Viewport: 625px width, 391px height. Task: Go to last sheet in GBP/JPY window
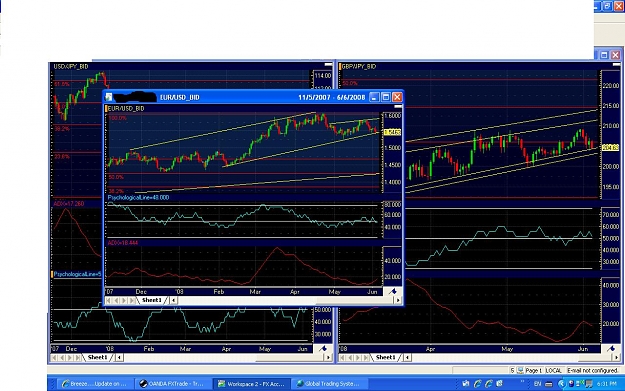click(x=366, y=358)
